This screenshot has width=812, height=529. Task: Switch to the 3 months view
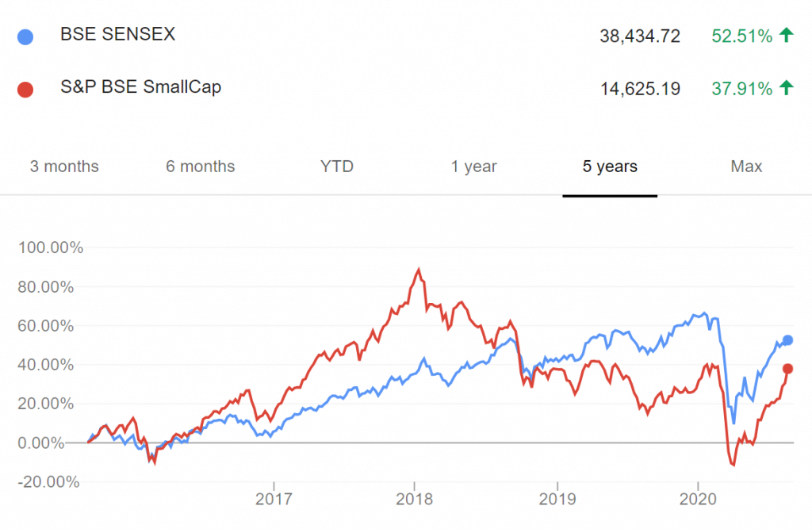click(x=64, y=167)
